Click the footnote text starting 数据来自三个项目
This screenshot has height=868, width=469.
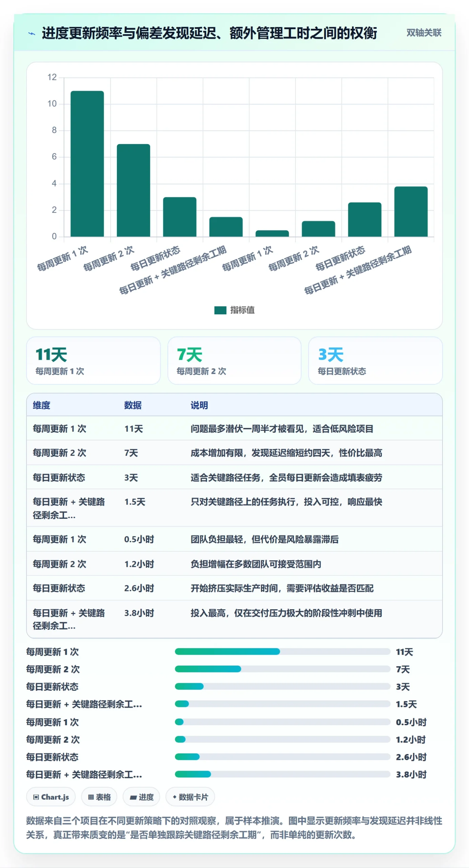[234, 828]
